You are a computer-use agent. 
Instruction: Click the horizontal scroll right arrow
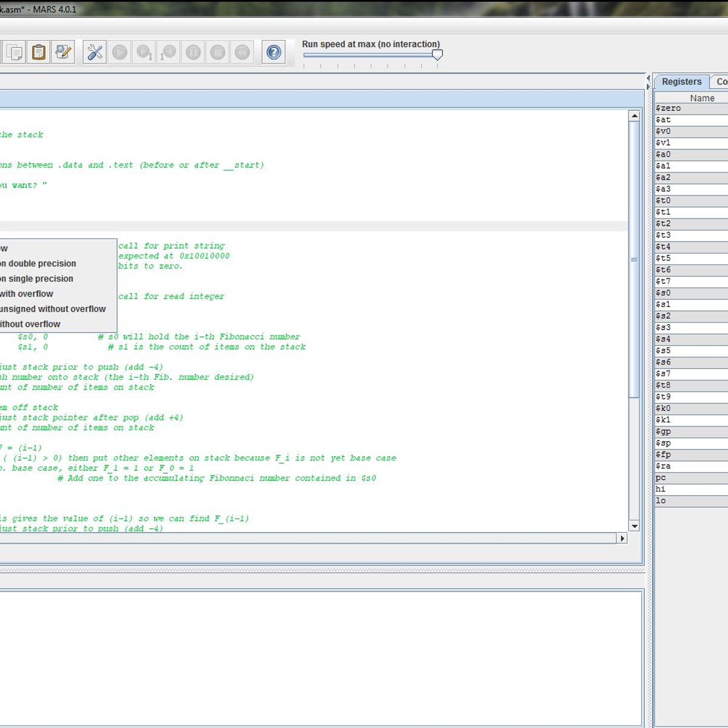pyautogui.click(x=622, y=538)
